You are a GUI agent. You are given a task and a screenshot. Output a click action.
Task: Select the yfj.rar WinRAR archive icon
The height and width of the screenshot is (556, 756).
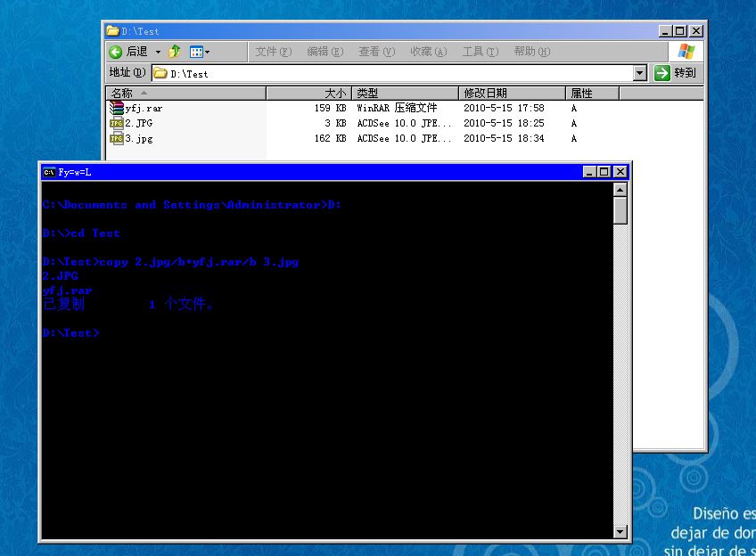coord(117,108)
